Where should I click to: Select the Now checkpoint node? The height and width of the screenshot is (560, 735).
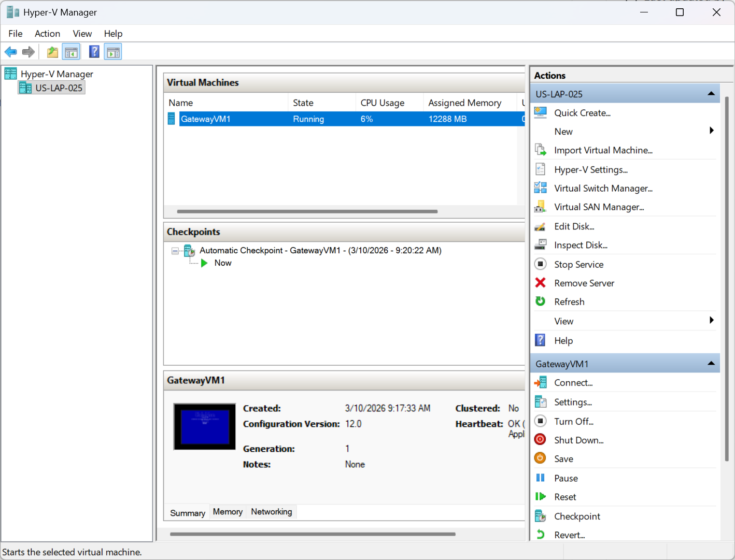pos(223,263)
